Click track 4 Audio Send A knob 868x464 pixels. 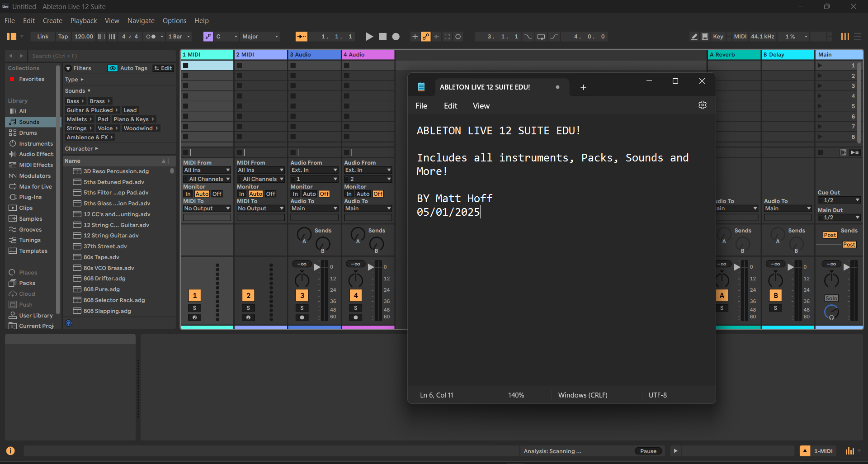358,234
